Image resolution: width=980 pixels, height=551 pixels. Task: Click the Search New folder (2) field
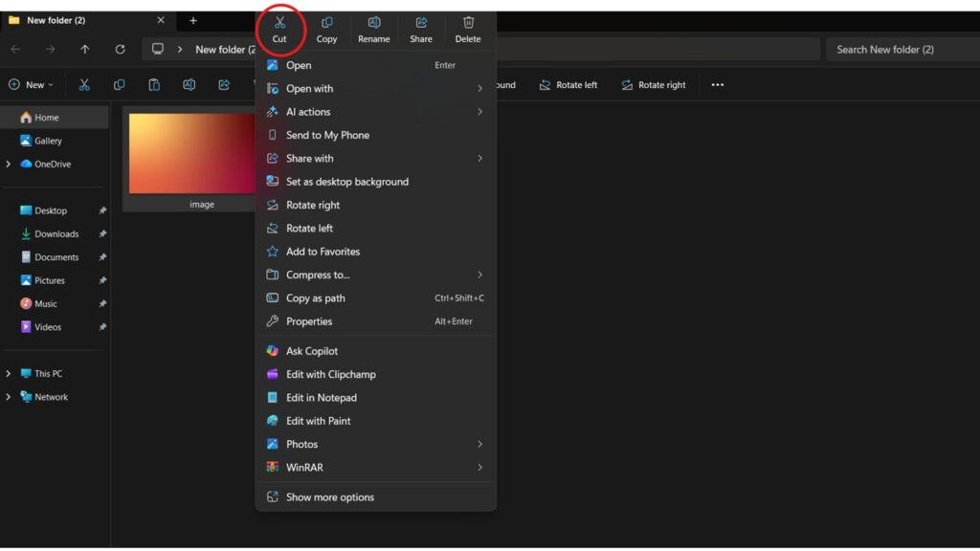tap(898, 50)
